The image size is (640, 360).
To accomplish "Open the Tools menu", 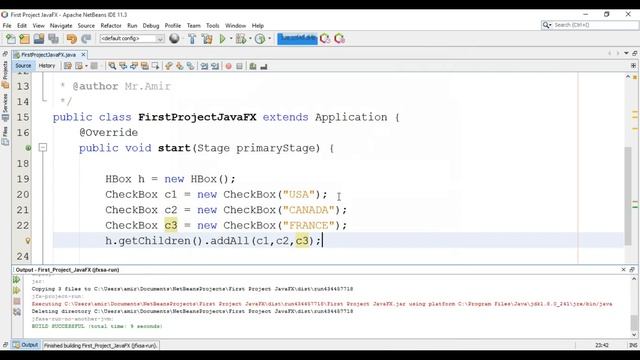I will 213,26.
